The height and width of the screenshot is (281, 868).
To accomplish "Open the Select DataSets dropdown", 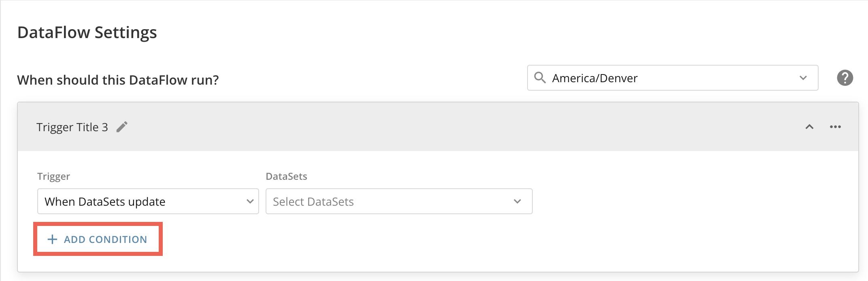I will pyautogui.click(x=398, y=201).
